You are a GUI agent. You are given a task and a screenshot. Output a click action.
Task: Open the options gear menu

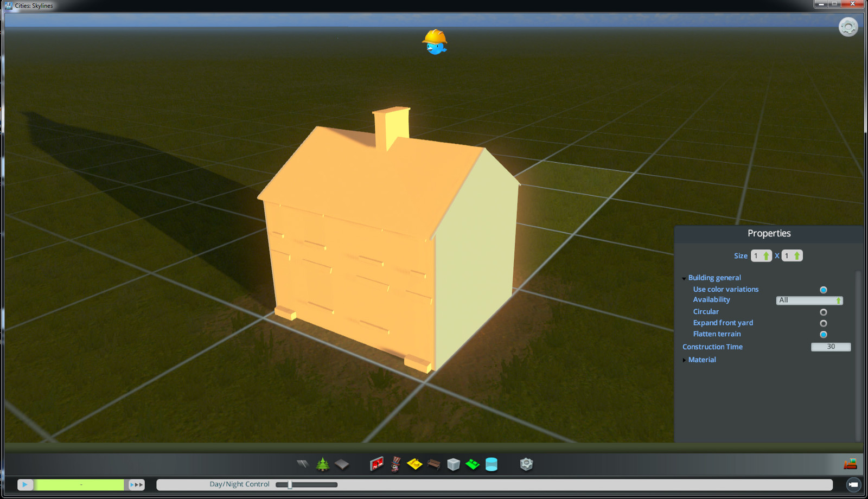[x=848, y=27]
